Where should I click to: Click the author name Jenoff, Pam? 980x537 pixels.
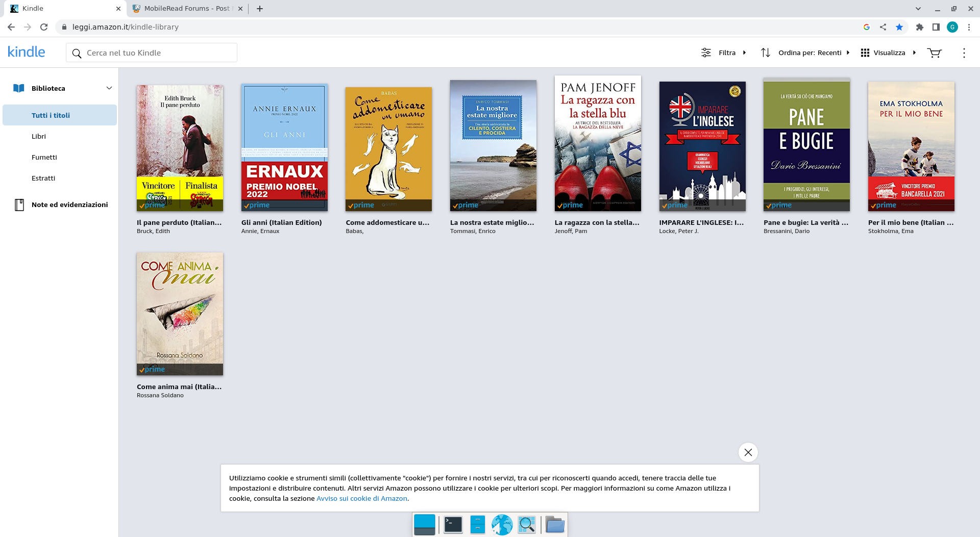(571, 232)
